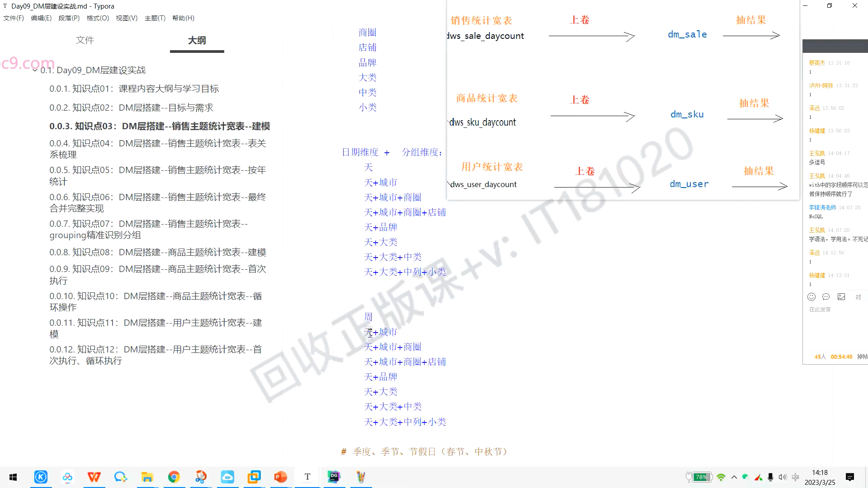Open DataGrip from the taskbar
This screenshot has width=868, height=488.
(x=334, y=477)
